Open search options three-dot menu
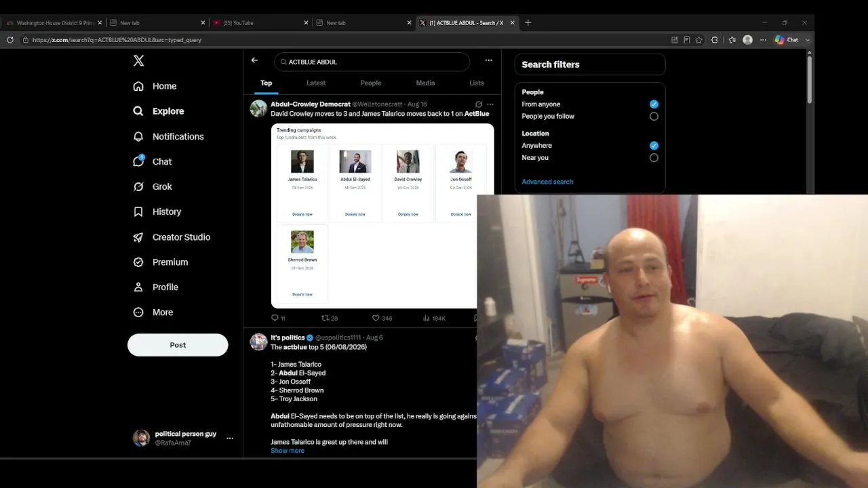 click(x=488, y=60)
